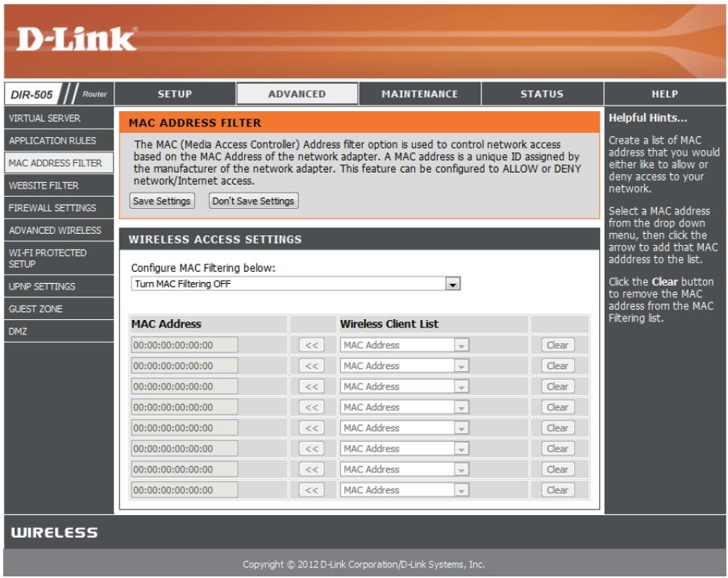Open the SETUP tab

tap(175, 94)
